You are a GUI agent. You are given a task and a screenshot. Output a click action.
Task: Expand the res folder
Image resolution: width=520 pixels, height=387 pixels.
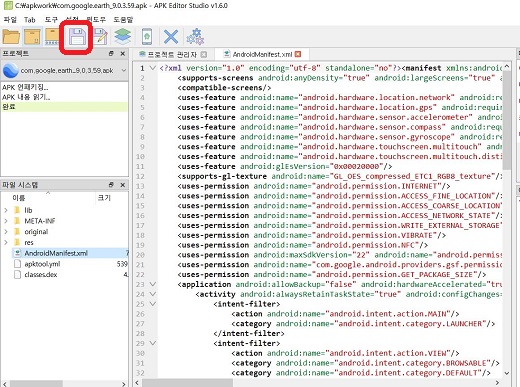[6, 242]
